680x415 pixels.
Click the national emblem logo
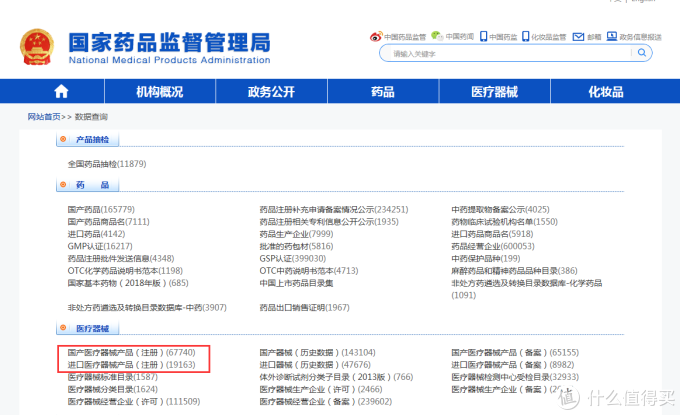(x=37, y=47)
